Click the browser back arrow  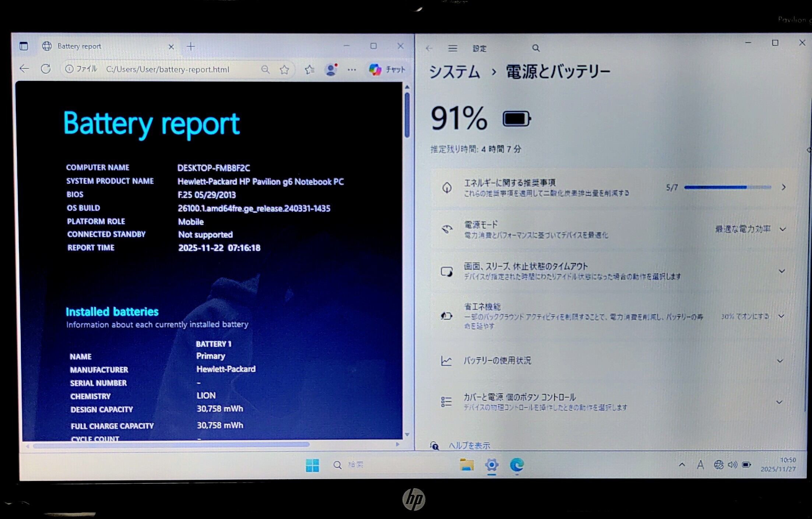pos(24,69)
